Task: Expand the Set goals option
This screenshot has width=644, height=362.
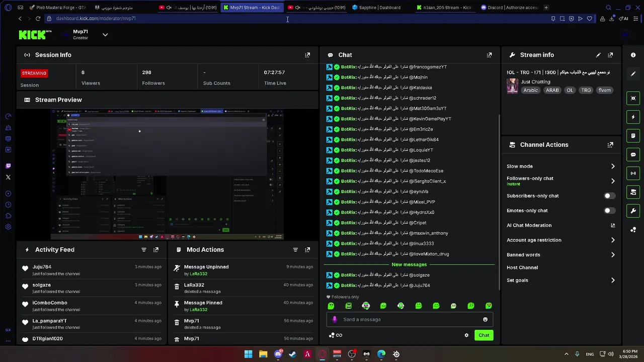Action: click(612, 281)
